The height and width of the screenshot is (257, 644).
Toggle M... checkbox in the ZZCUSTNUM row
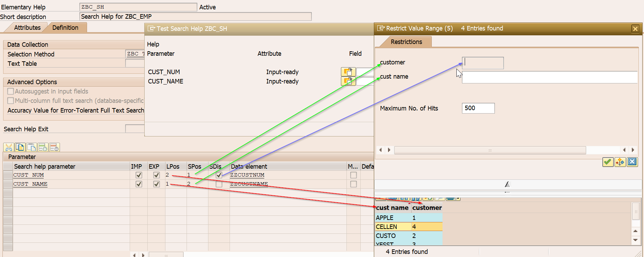[353, 175]
